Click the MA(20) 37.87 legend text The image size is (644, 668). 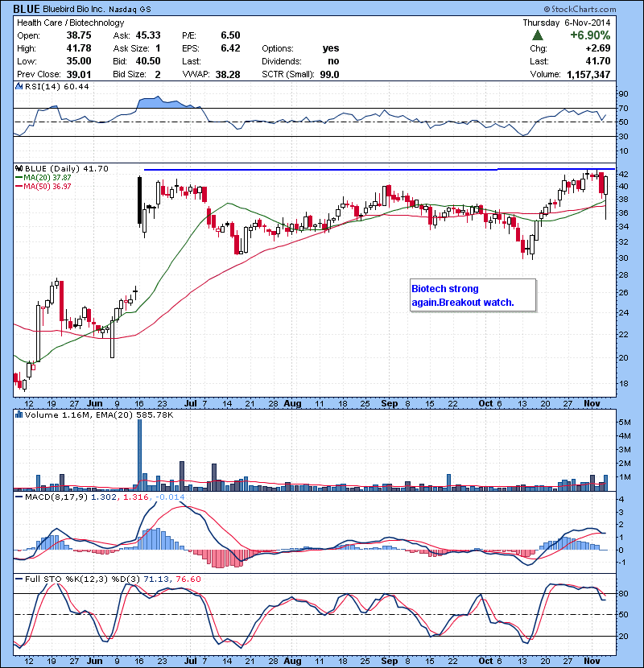pyautogui.click(x=47, y=178)
